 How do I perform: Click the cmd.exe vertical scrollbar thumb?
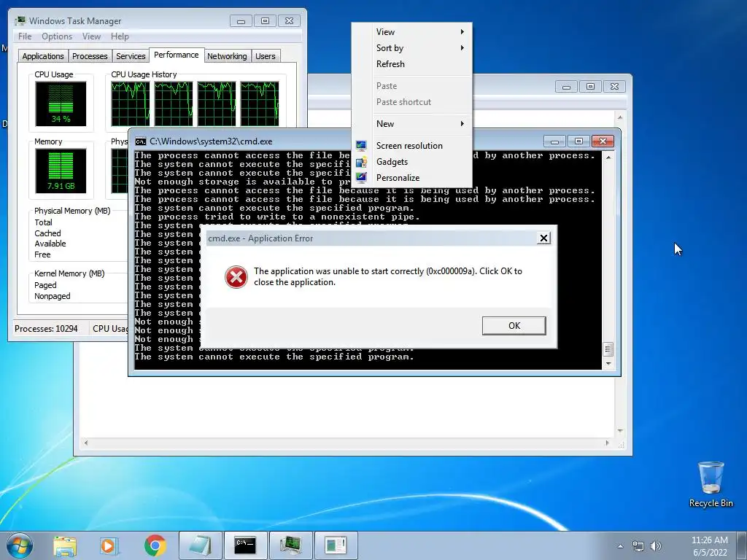coord(608,349)
